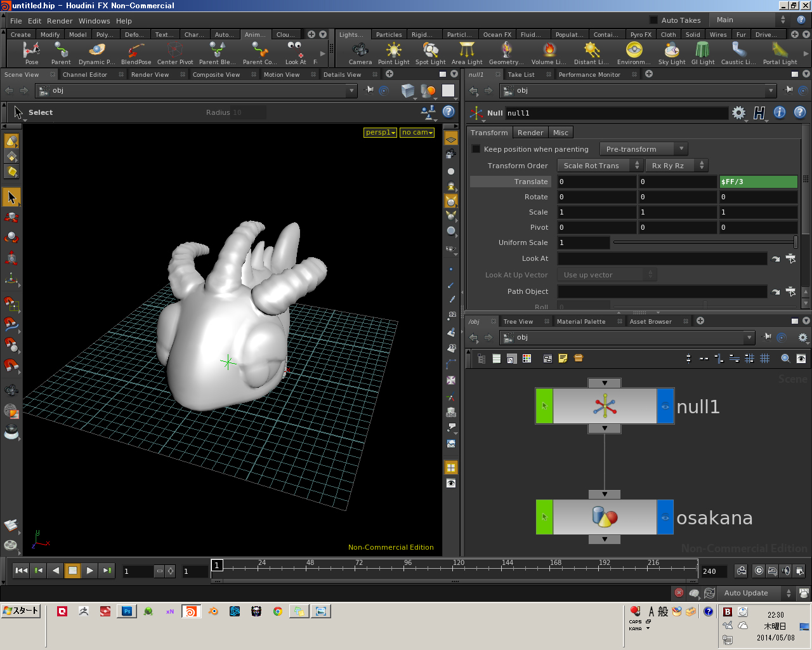
Task: Add a Distant Light
Action: tap(591, 53)
